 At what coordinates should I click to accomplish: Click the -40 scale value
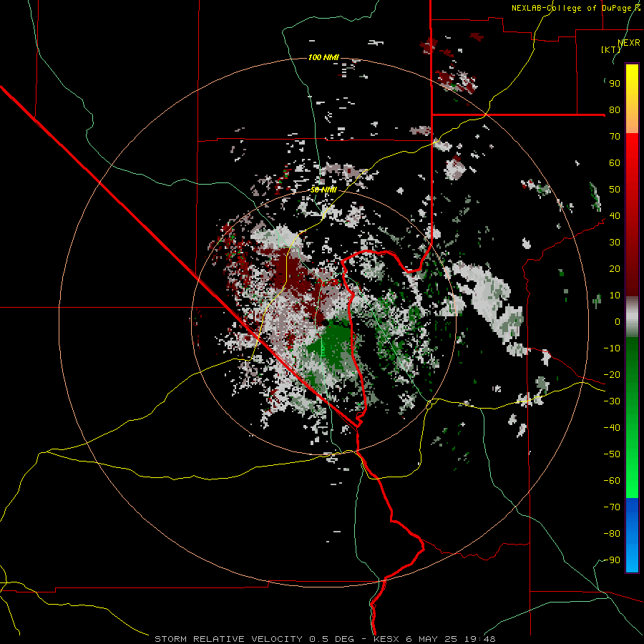[612, 428]
